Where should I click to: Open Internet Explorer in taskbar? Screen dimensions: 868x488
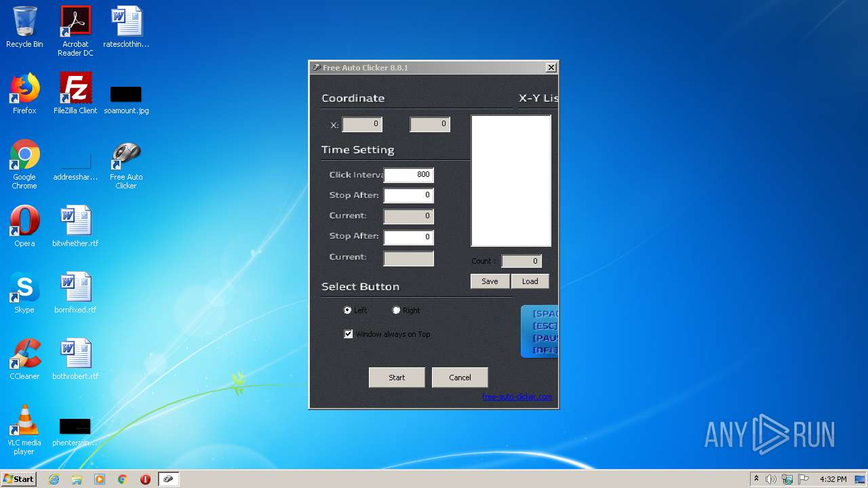54,479
